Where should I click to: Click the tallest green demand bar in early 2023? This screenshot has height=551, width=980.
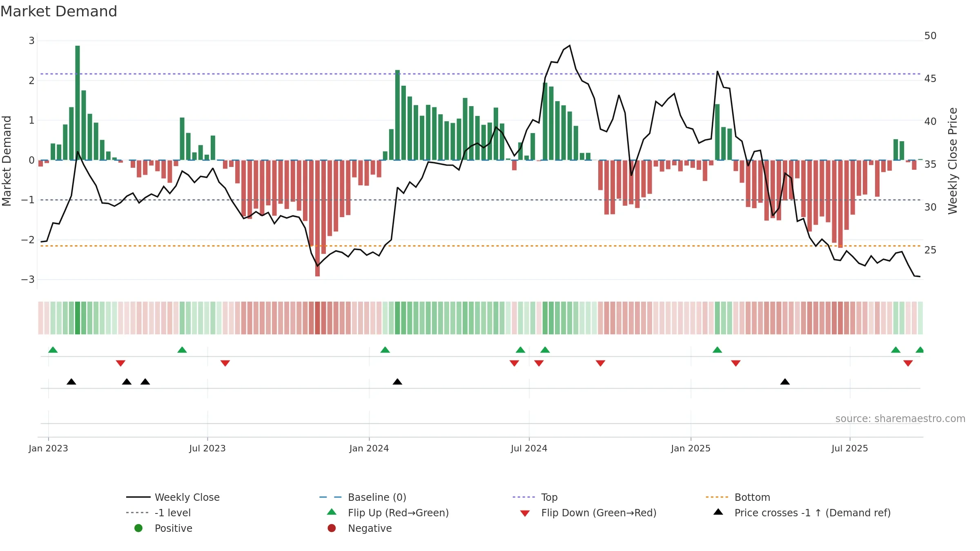click(78, 103)
